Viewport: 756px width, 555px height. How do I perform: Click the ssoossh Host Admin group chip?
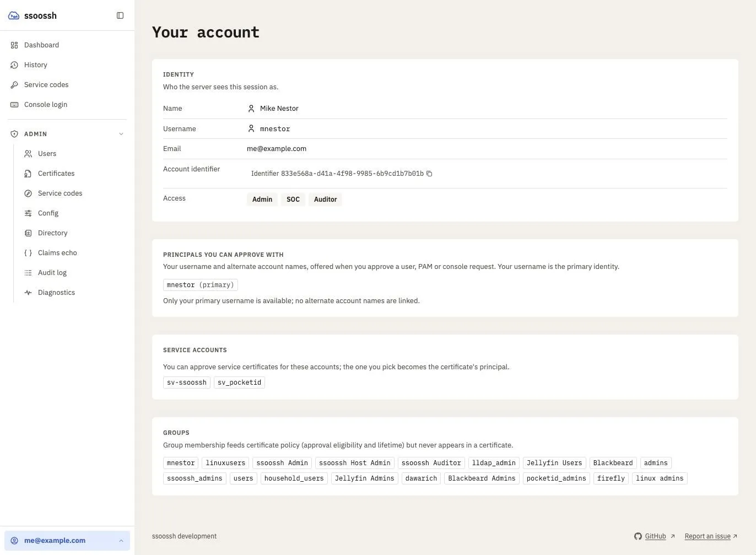[355, 463]
